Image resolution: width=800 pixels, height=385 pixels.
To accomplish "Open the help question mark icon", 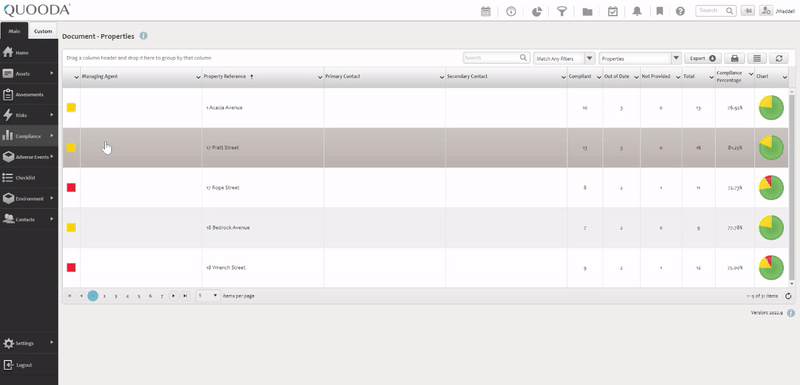I will tap(680, 11).
